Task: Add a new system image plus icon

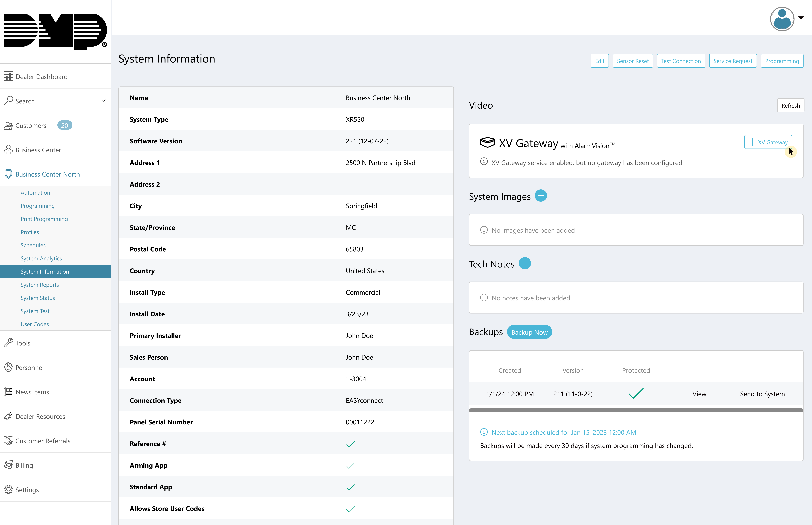Action: [541, 196]
